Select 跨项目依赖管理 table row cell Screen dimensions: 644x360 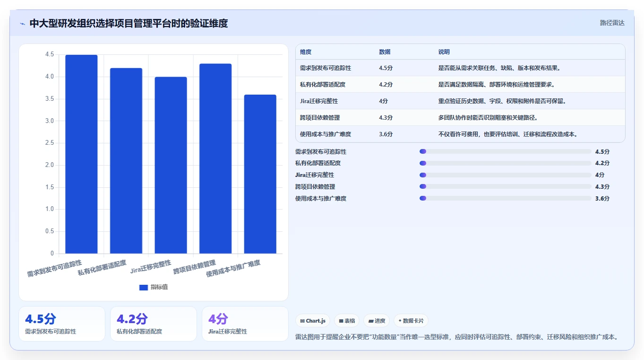tap(320, 118)
